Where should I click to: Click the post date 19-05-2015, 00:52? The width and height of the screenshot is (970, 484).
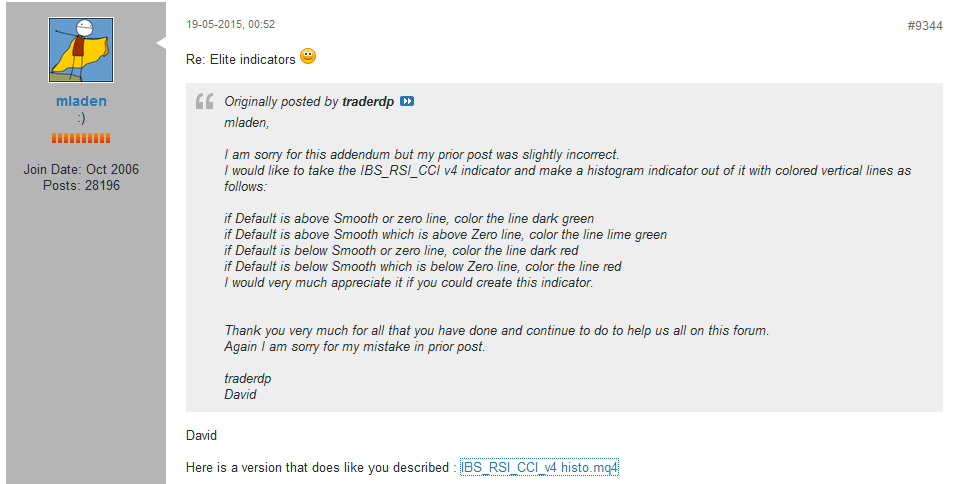click(231, 24)
